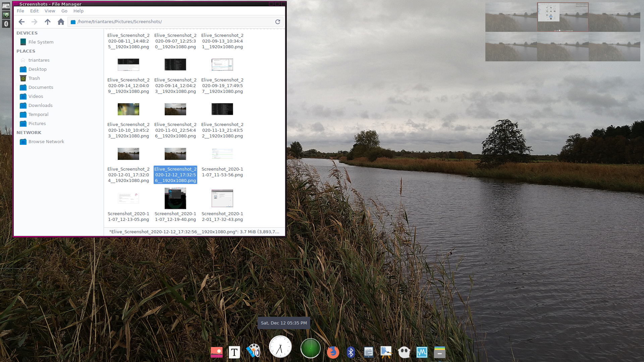The image size is (644, 362).
Task: Launch Firefox from the dock
Action: tap(333, 352)
